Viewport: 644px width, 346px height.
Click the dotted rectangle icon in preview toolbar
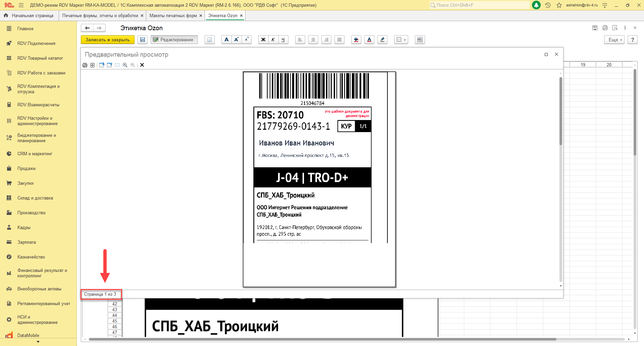point(117,65)
